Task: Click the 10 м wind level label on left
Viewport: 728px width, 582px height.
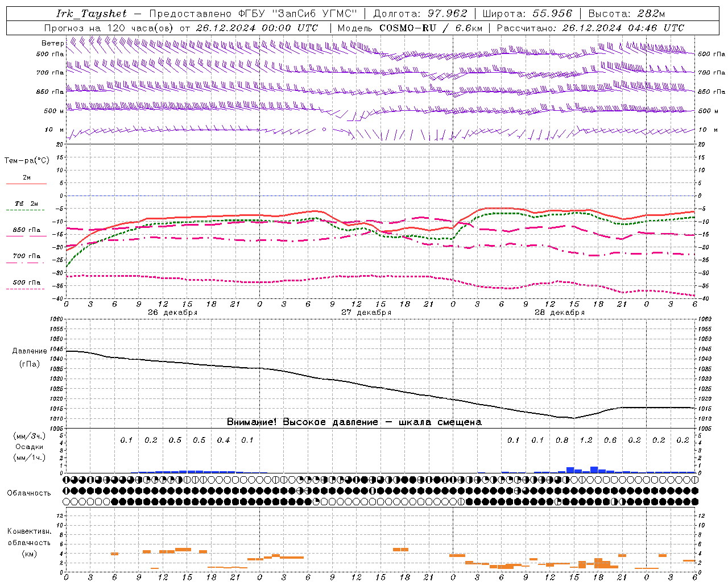Action: click(x=54, y=130)
